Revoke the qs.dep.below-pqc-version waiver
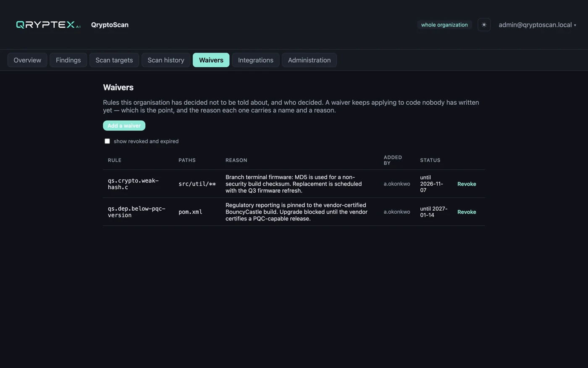 pyautogui.click(x=467, y=212)
